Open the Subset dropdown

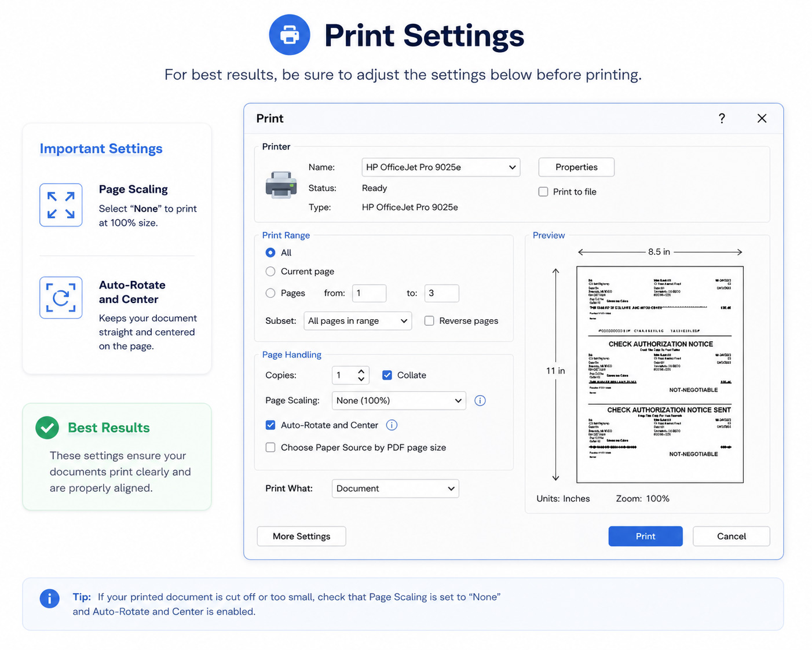[x=358, y=321]
